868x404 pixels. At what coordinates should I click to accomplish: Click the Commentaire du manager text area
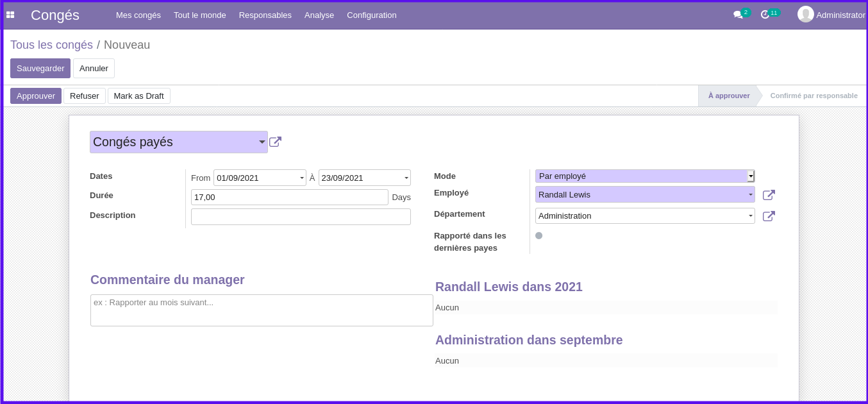262,310
